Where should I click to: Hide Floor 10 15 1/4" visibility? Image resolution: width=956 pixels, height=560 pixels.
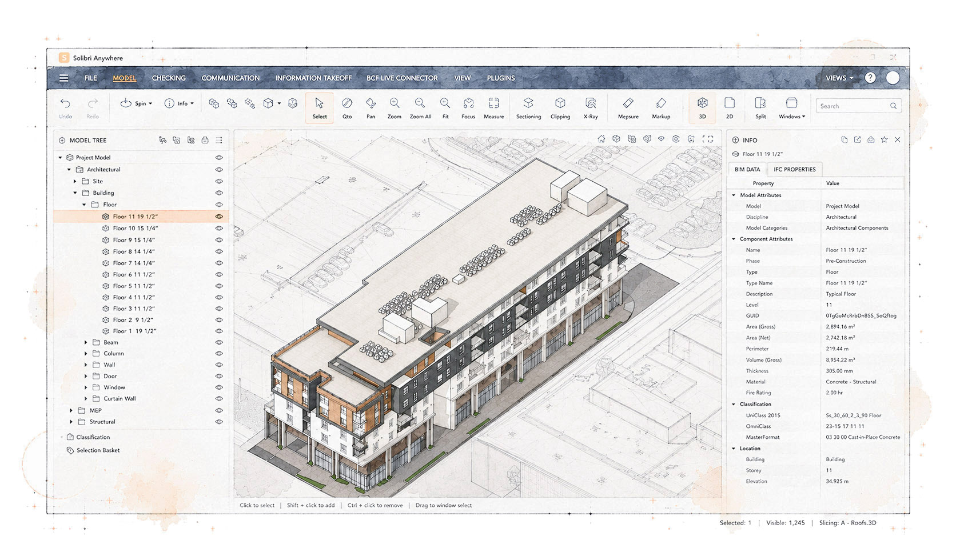coord(219,228)
